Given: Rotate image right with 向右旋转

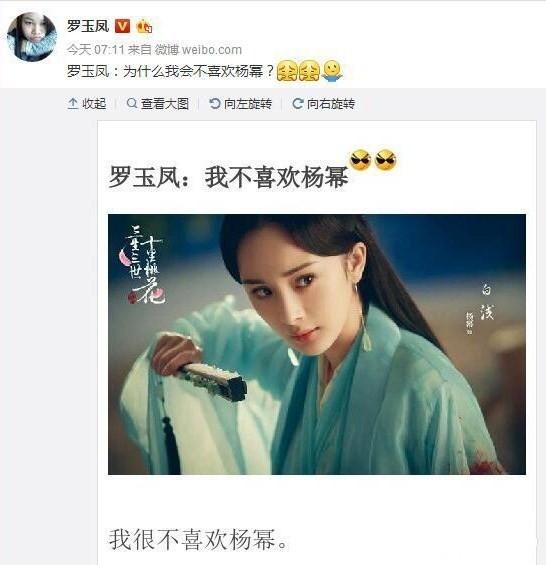Looking at the screenshot, I should click(323, 104).
